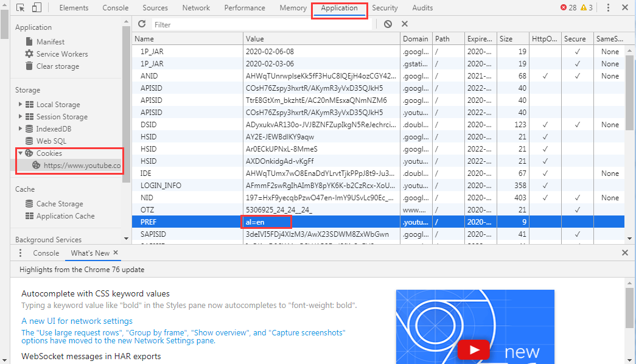
Task: Click the What's New panel scrollbar
Action: [x=629, y=307]
